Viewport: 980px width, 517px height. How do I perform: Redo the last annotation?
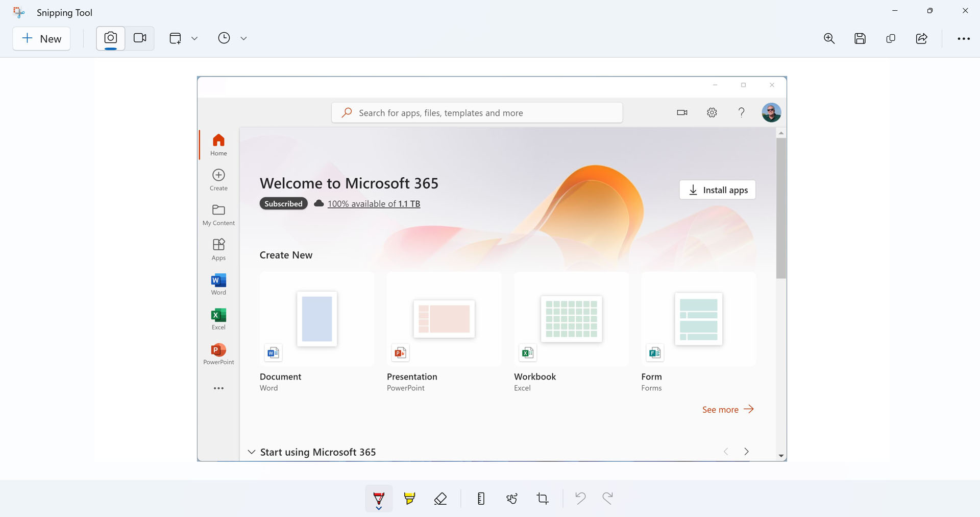[607, 498]
